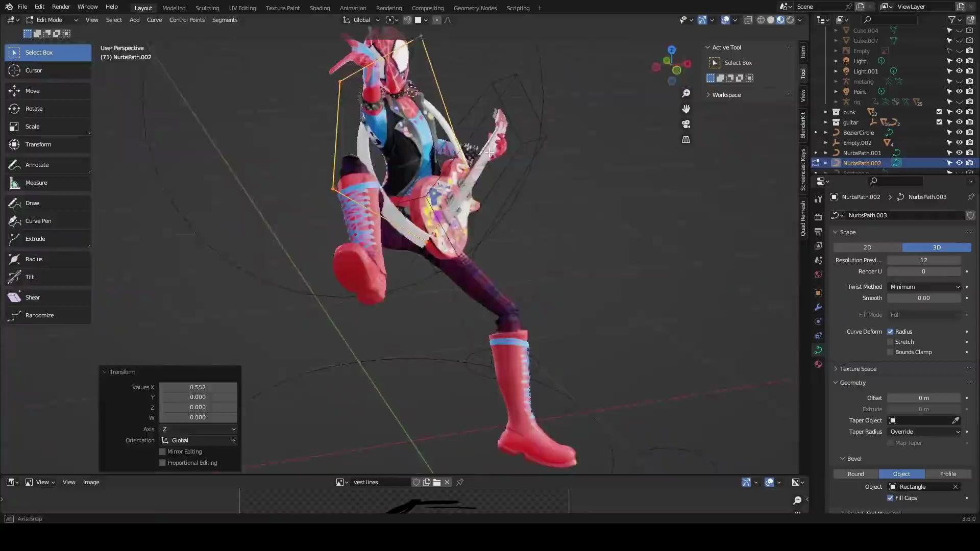
Task: Toggle Mirror Editing checkbox
Action: (x=162, y=452)
